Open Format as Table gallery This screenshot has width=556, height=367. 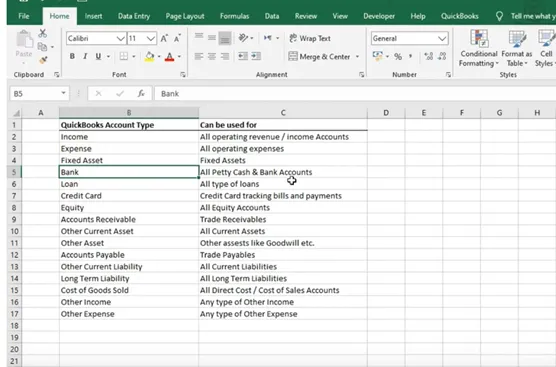517,48
